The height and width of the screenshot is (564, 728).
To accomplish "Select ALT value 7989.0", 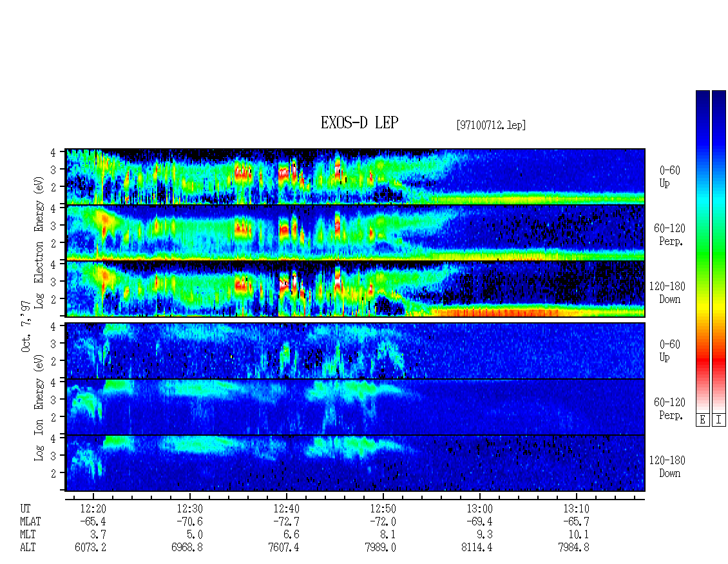I will (380, 548).
